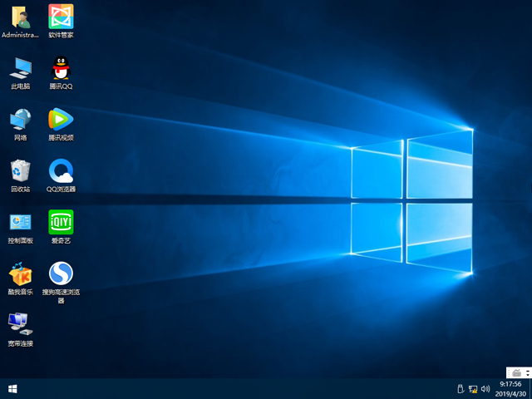Select the 爱奇艺 iQIYI icon
Image resolution: width=532 pixels, height=399 pixels.
tap(61, 222)
